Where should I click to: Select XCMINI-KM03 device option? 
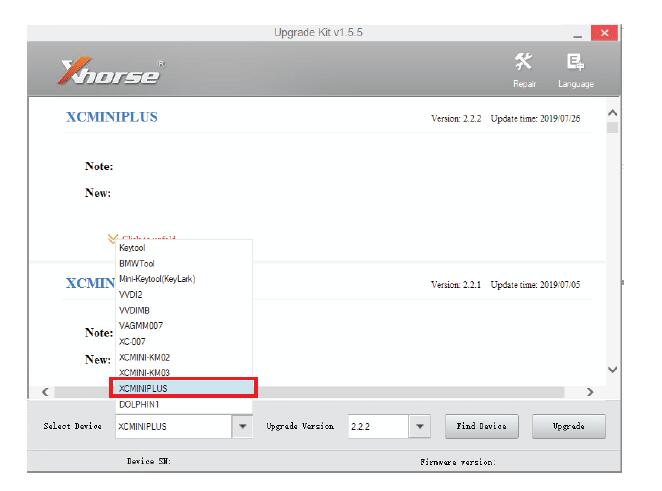tap(184, 372)
